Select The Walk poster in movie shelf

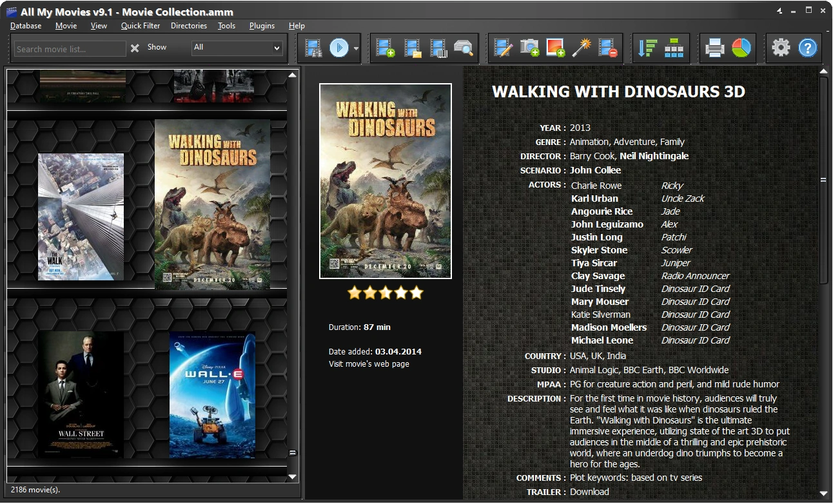[x=81, y=217]
